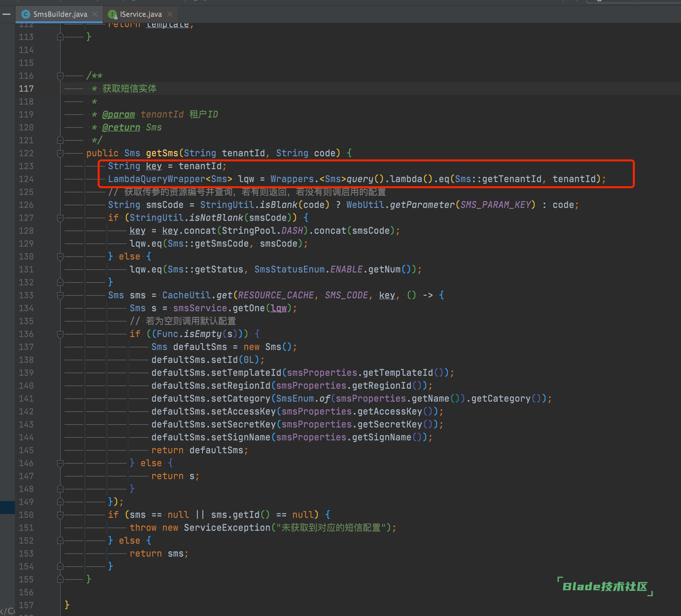Screen dimensions: 681x616
Task: Collapse the else fold marker on line 146
Action: [x=60, y=463]
